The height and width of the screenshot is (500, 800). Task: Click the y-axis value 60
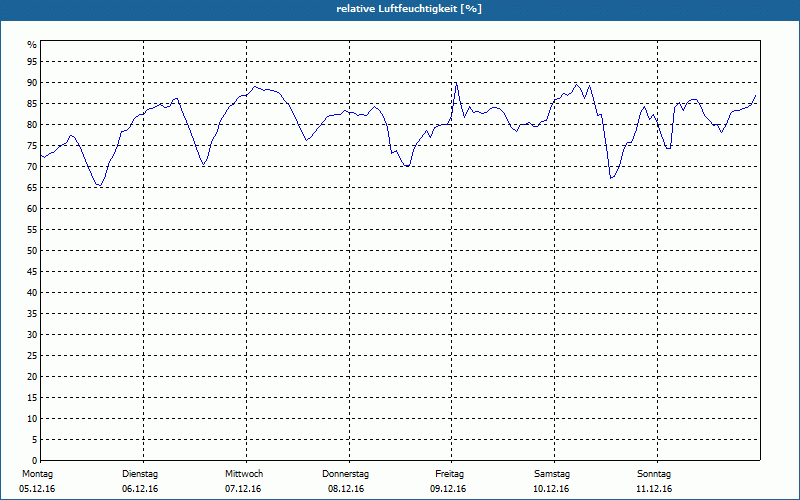[32, 209]
